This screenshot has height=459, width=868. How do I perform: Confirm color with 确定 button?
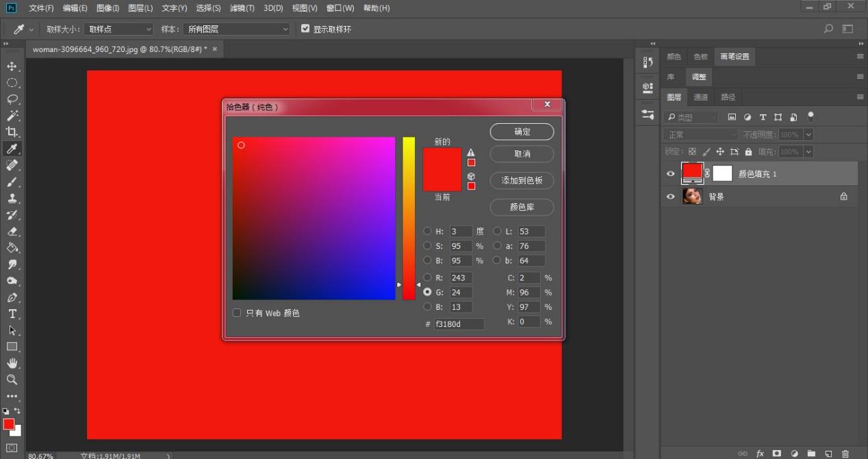tap(522, 131)
